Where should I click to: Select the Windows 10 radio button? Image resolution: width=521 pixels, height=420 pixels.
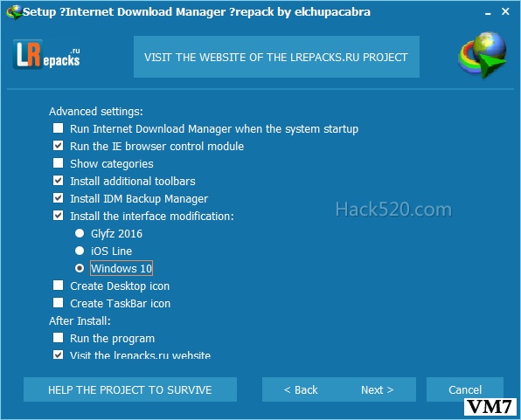click(x=80, y=268)
